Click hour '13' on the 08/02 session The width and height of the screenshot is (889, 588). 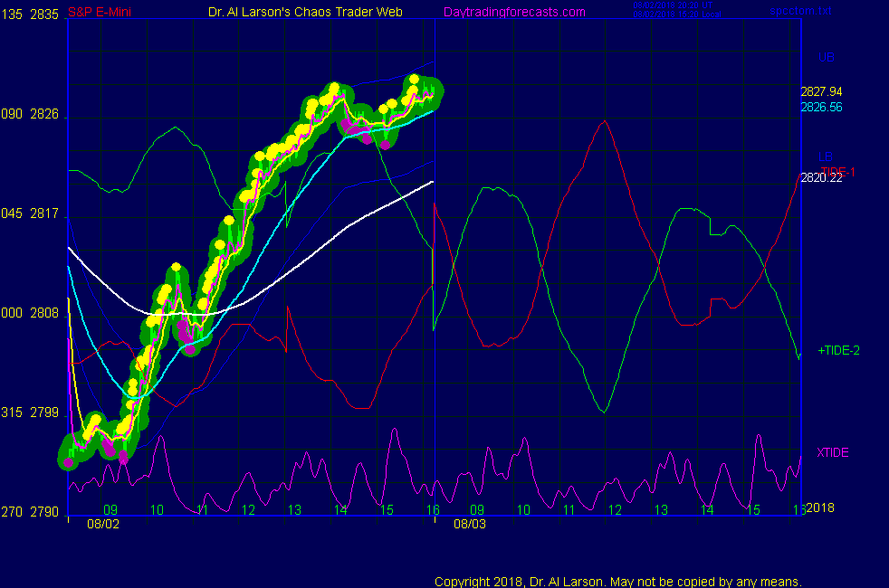[x=294, y=510]
